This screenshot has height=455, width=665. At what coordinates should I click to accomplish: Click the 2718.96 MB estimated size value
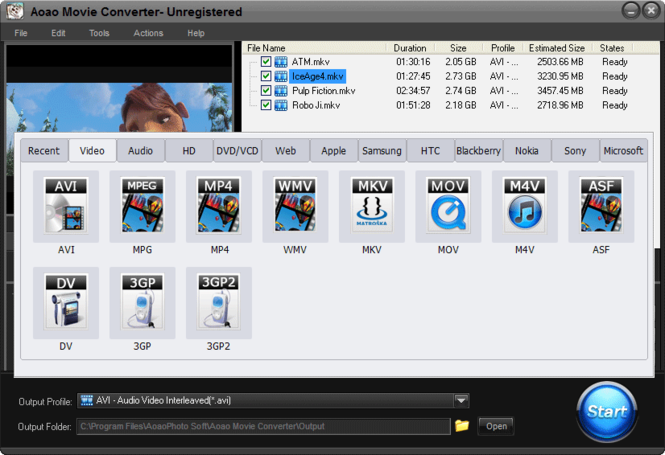(x=560, y=105)
